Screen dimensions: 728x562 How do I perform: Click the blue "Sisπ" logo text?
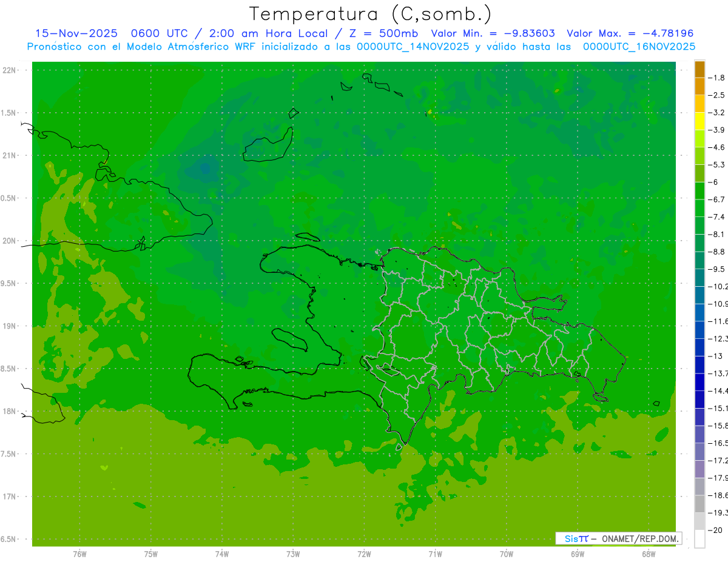click(x=576, y=538)
